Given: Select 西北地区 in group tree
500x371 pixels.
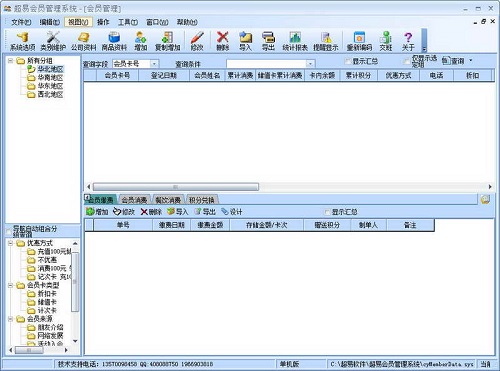Looking at the screenshot, I should [x=50, y=95].
